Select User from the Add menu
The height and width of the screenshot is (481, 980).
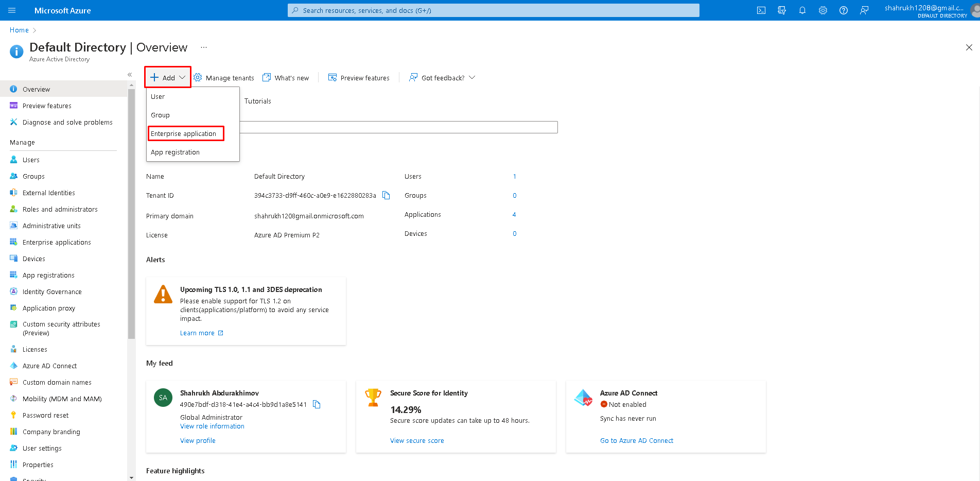192,96
